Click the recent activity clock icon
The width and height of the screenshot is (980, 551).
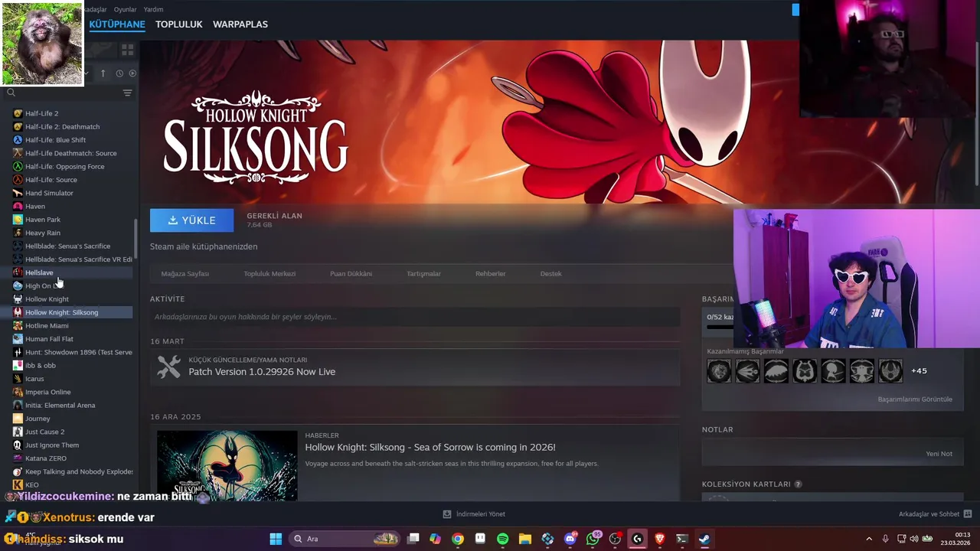[119, 73]
